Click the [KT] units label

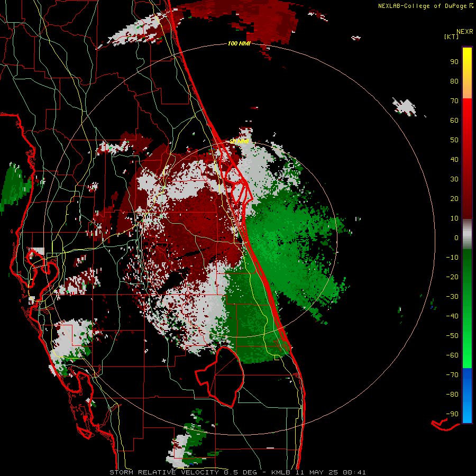(452, 36)
